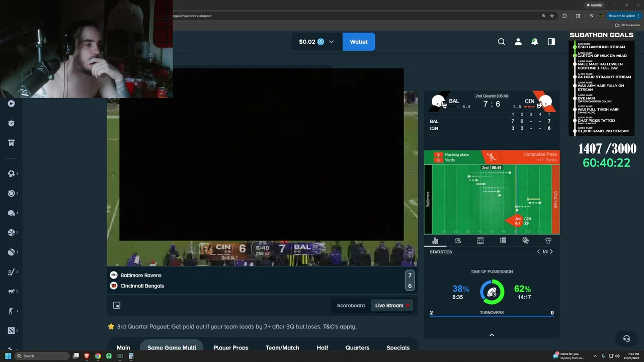This screenshot has height=362, width=644.
Task: Go to next statistics page arrow
Action: [x=551, y=251]
